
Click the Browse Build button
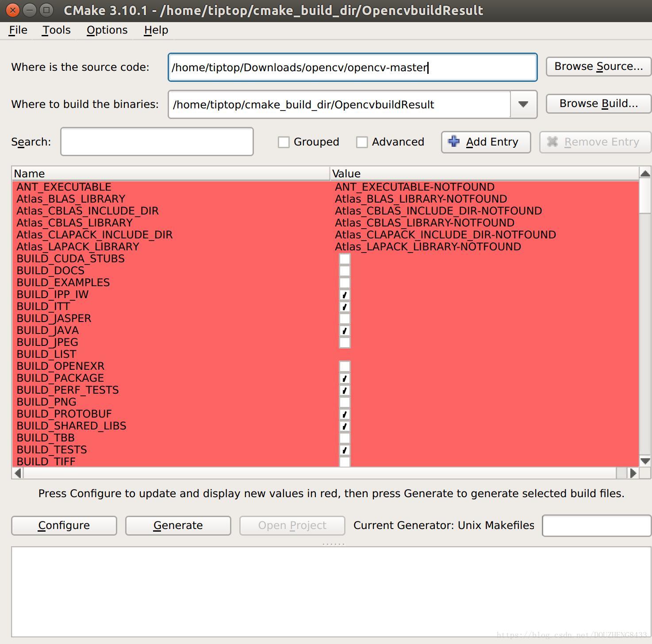(x=598, y=103)
